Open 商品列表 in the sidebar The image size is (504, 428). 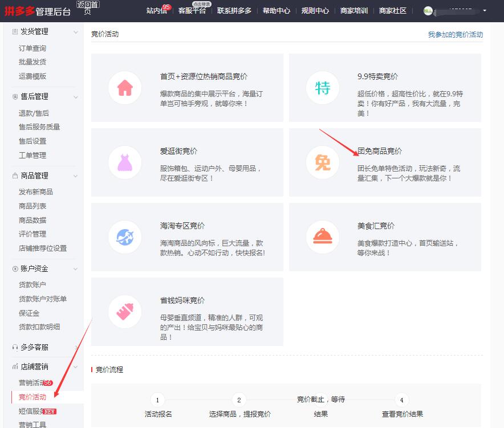click(32, 206)
